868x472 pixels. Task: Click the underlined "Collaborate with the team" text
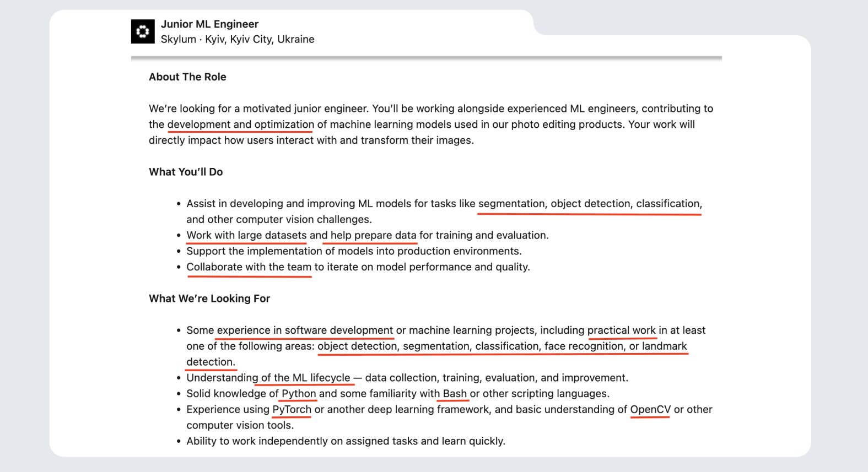click(249, 267)
